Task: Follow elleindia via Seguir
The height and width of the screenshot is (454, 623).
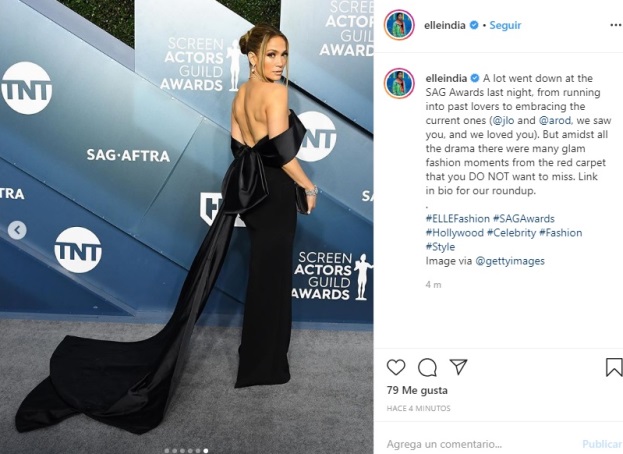Action: click(x=505, y=25)
